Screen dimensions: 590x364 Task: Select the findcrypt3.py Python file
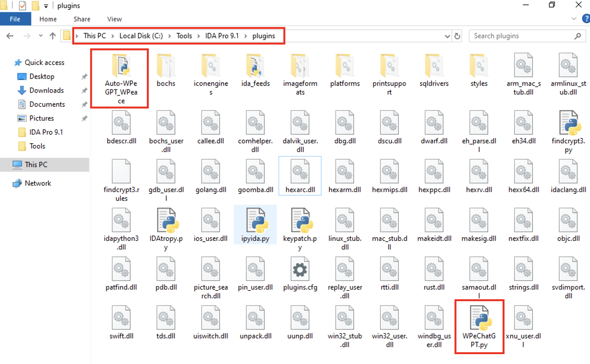pyautogui.click(x=568, y=132)
